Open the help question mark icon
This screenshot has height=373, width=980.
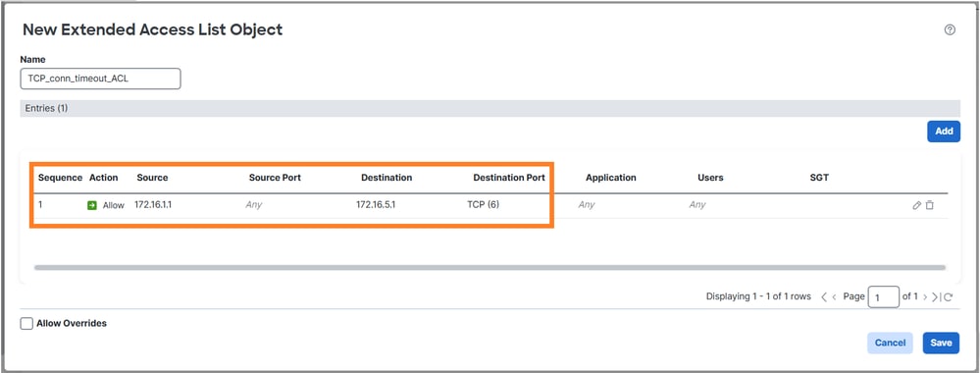point(950,30)
